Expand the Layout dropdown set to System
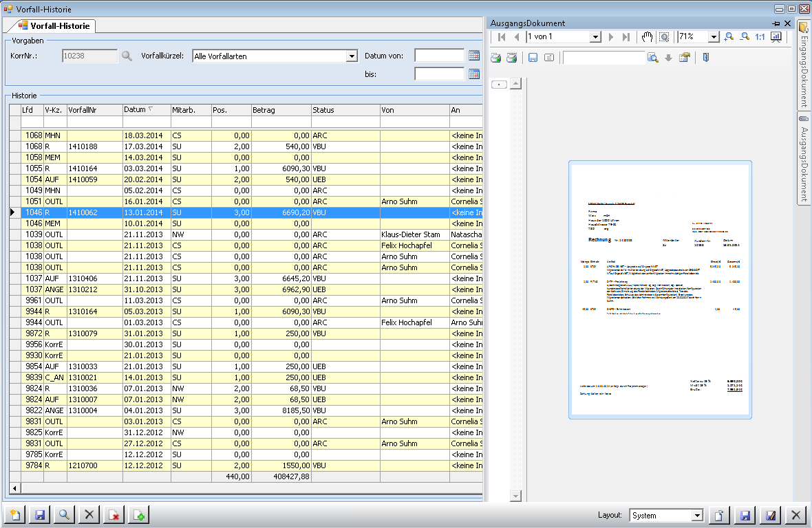This screenshot has height=528, width=812. (x=696, y=516)
